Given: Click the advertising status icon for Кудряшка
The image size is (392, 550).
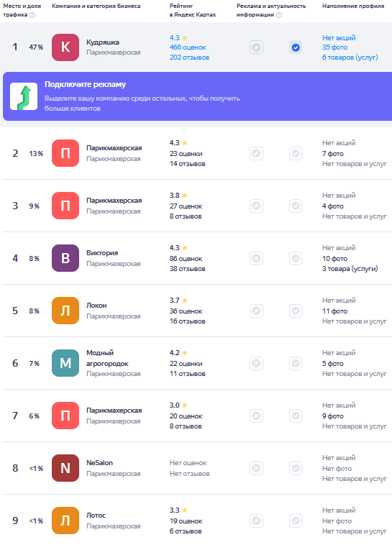Looking at the screenshot, I should click(x=256, y=47).
